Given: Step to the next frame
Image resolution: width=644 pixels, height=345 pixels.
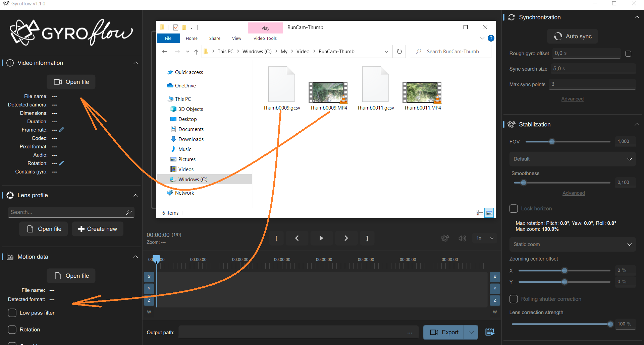Looking at the screenshot, I should pyautogui.click(x=346, y=238).
